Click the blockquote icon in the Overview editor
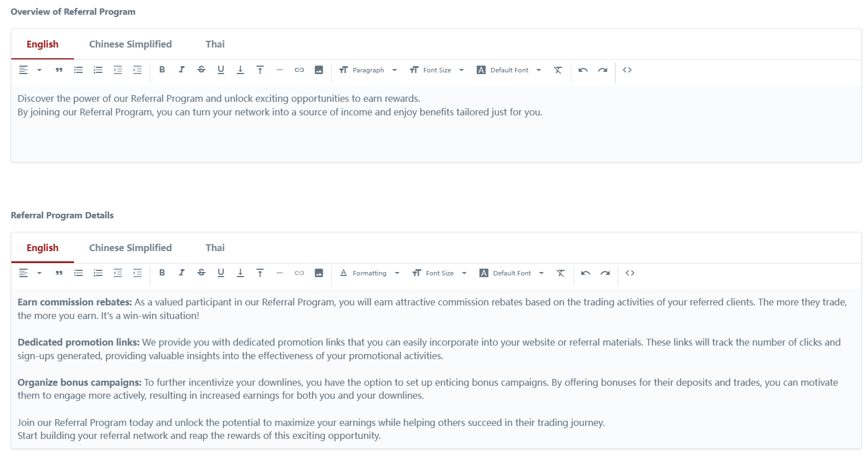The image size is (868, 457). coord(59,70)
